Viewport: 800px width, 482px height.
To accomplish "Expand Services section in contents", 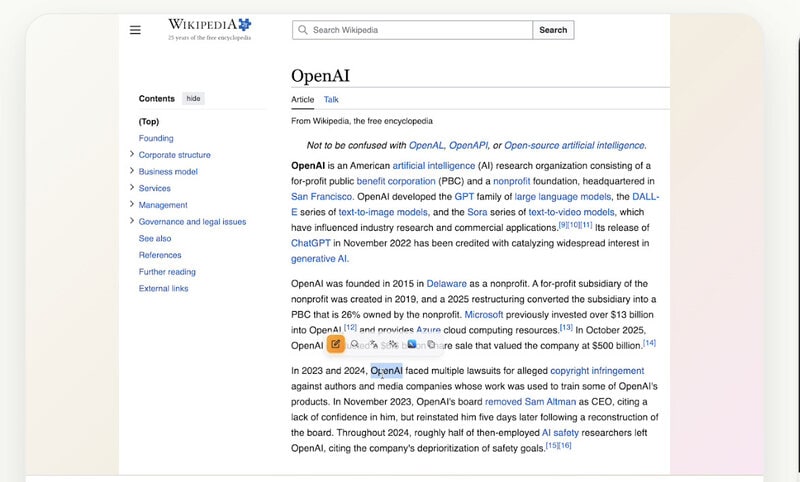I will tap(132, 188).
